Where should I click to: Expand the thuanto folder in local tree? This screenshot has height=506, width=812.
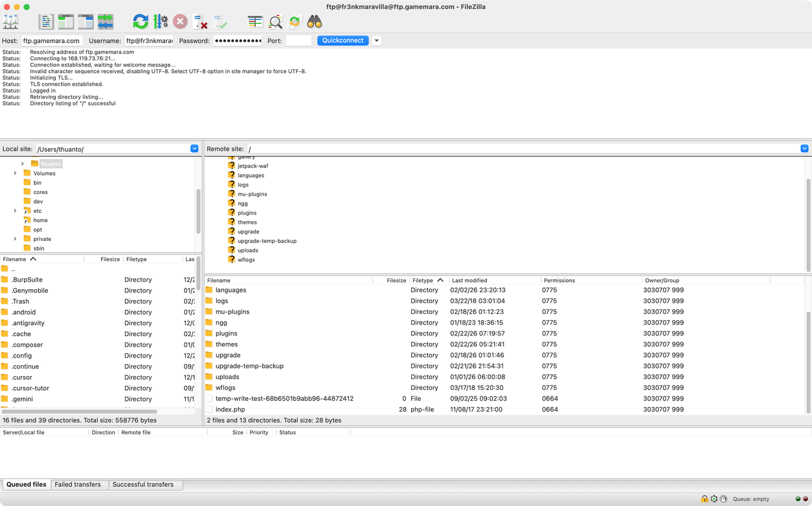23,164
